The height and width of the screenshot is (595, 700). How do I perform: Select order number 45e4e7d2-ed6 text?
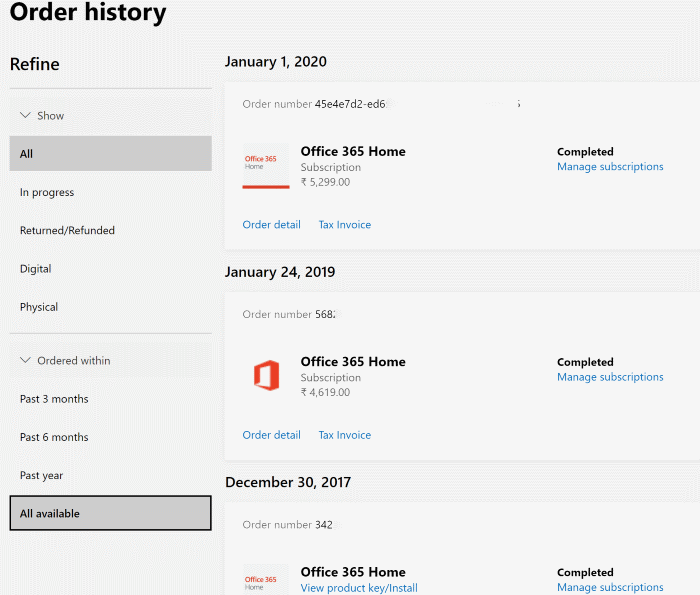point(350,104)
